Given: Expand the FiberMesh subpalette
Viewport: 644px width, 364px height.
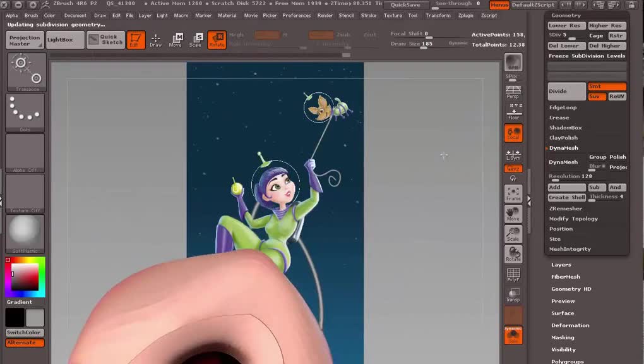Looking at the screenshot, I should pyautogui.click(x=566, y=277).
